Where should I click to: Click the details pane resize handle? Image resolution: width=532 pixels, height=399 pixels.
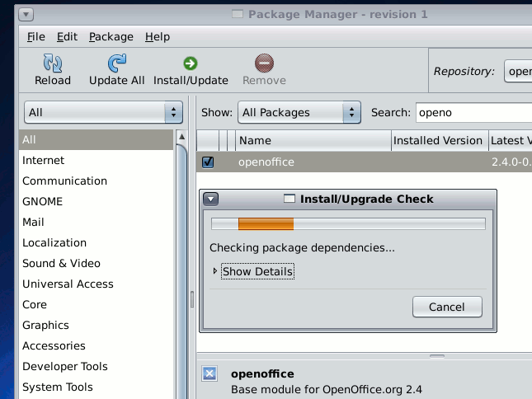pyautogui.click(x=436, y=356)
